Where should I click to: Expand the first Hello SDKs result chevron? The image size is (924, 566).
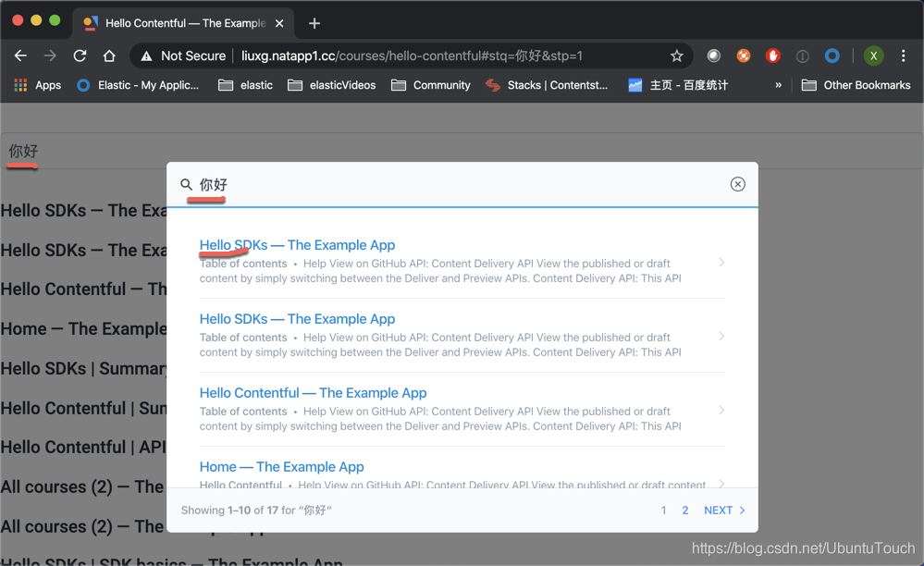[x=721, y=263]
